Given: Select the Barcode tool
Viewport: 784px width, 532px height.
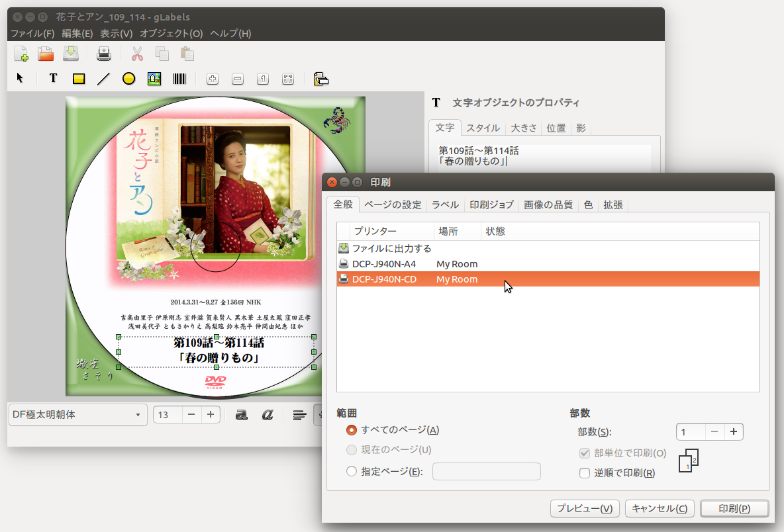Looking at the screenshot, I should tap(179, 79).
